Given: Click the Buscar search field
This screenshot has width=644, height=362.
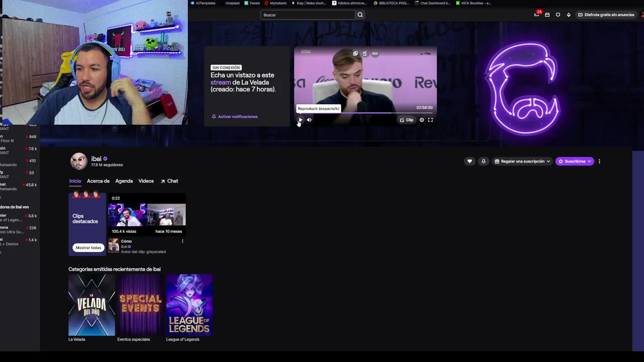Looking at the screenshot, I should [307, 15].
